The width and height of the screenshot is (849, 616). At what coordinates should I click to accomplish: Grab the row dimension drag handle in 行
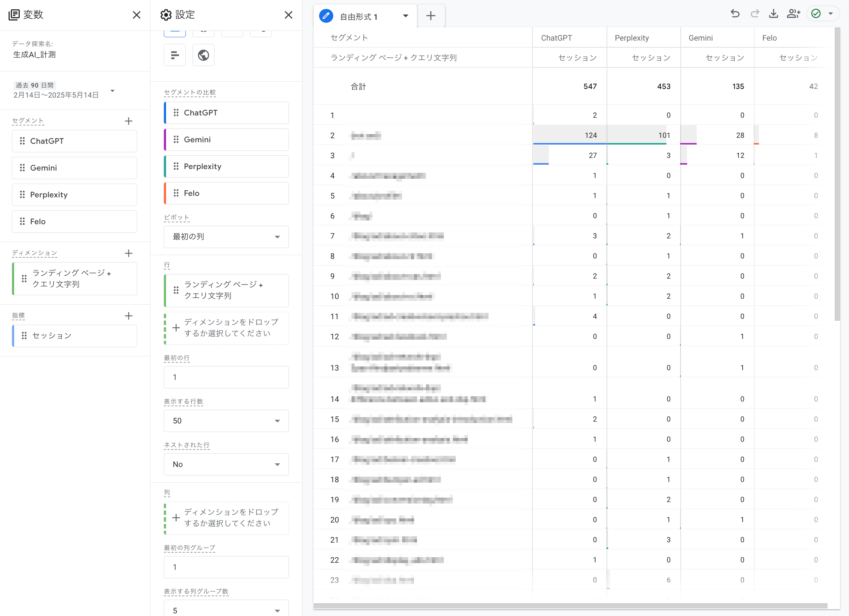pos(176,290)
